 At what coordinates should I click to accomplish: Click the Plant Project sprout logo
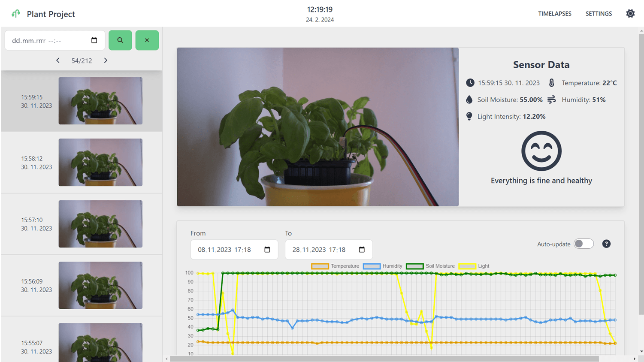click(16, 14)
